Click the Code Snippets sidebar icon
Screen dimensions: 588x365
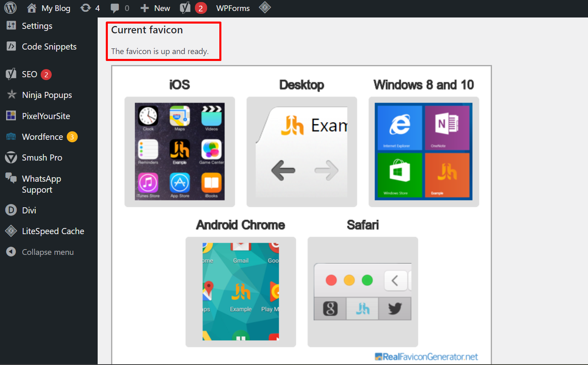pos(11,46)
